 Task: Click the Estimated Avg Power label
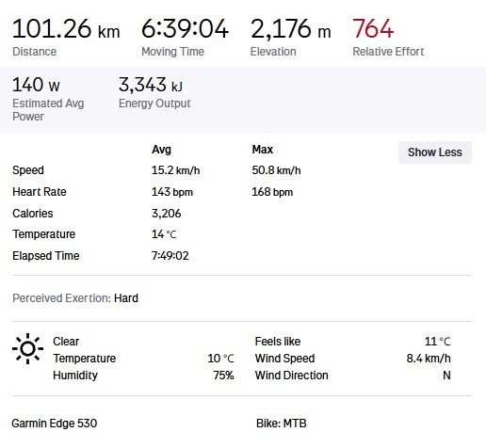coord(48,110)
